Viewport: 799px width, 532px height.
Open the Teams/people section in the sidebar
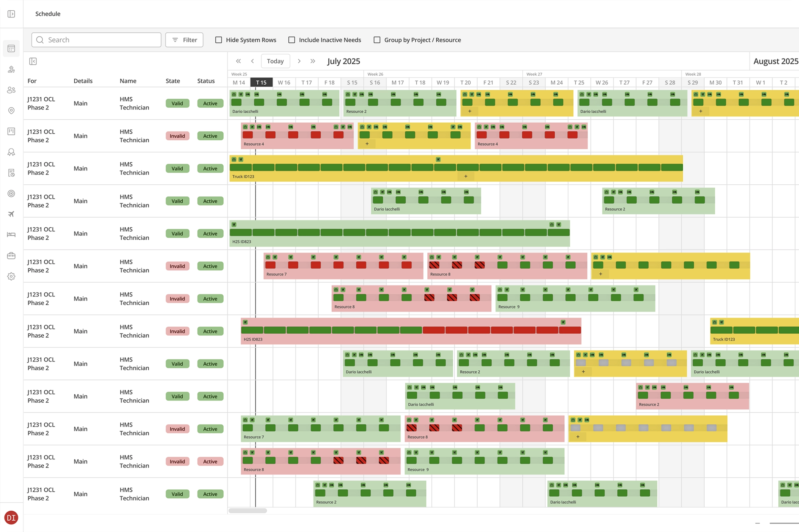11,90
